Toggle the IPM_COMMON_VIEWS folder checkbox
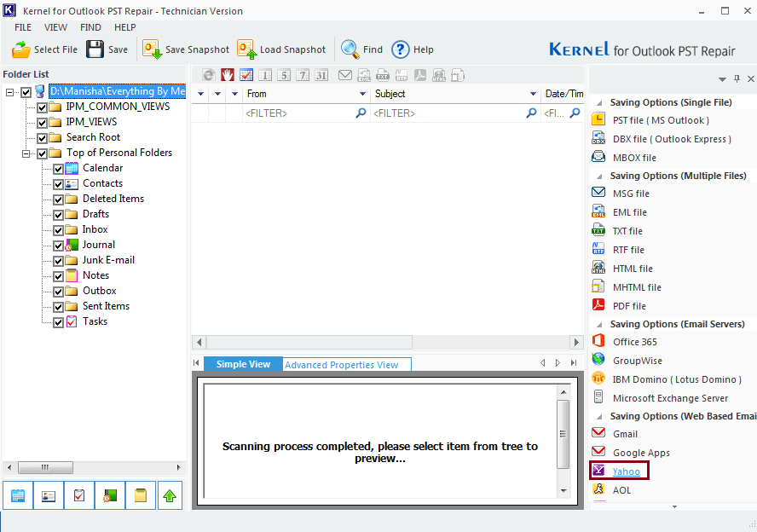 click(x=42, y=107)
